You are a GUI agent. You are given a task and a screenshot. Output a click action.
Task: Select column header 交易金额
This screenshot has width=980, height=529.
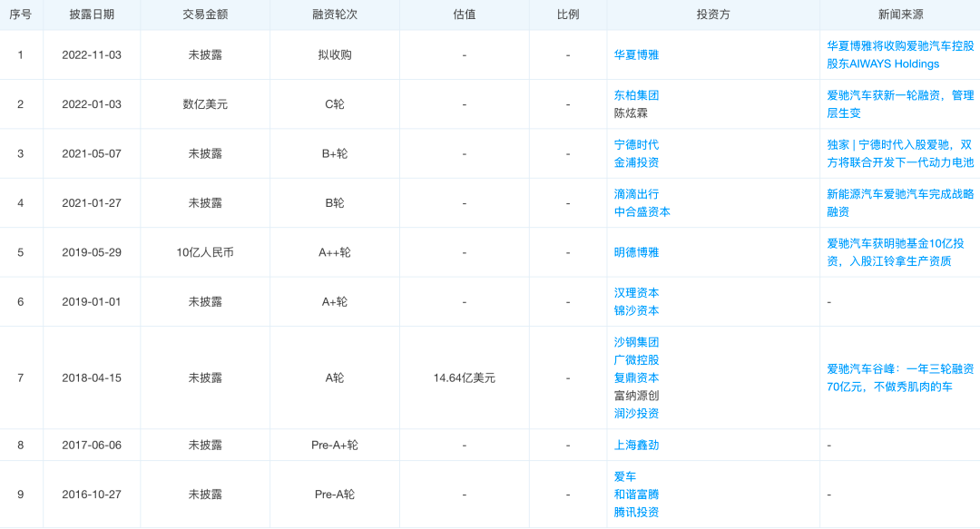205,15
